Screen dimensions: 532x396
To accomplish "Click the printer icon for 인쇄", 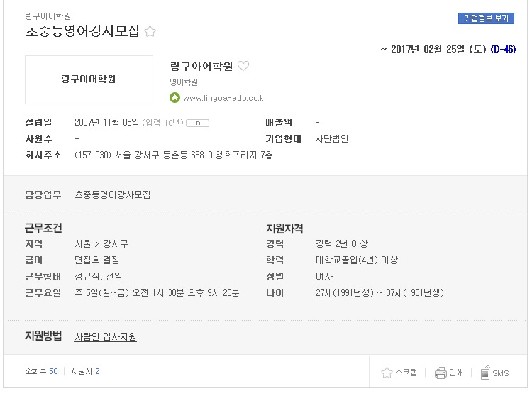I will coord(440,373).
